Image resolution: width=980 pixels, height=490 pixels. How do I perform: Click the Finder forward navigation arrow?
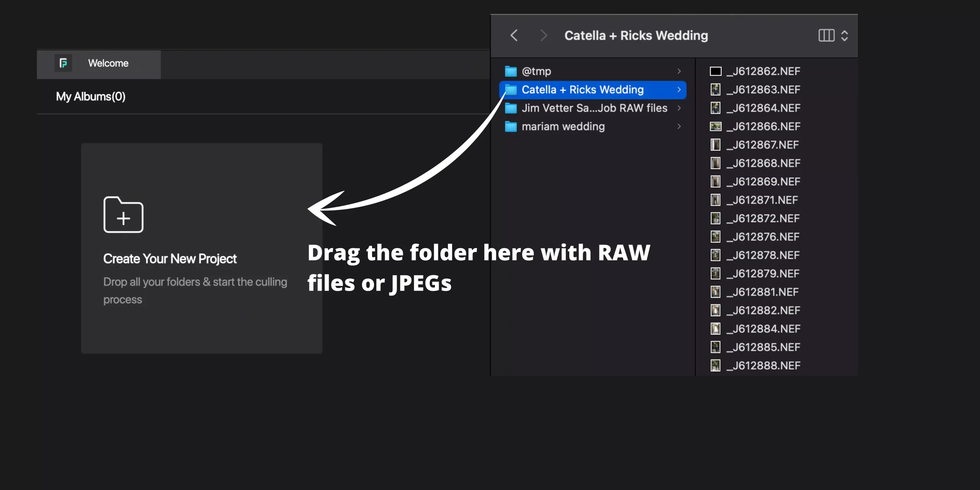point(544,35)
